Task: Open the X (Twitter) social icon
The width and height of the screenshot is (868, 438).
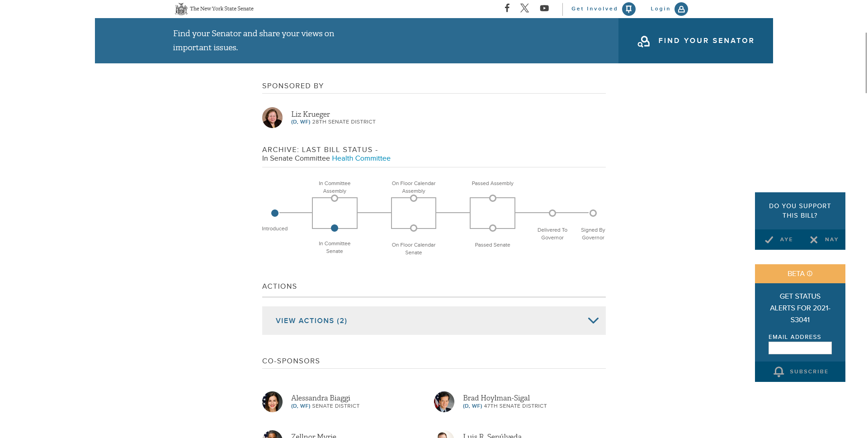Action: (524, 8)
